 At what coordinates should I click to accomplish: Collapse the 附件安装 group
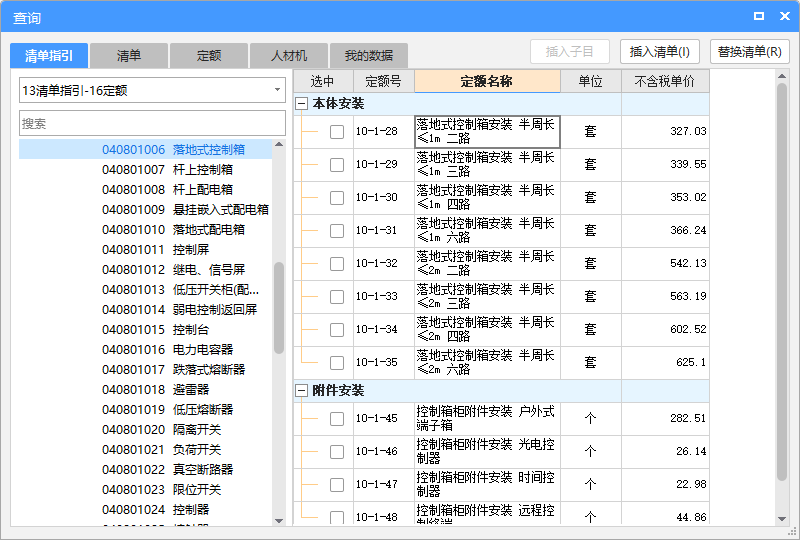(x=302, y=390)
